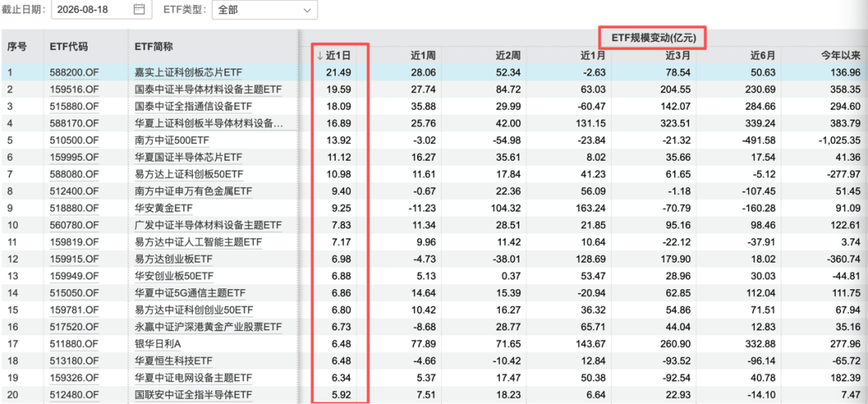Expand the ETF类型 dropdown showing 全部
This screenshot has height=404, width=868.
(265, 10)
